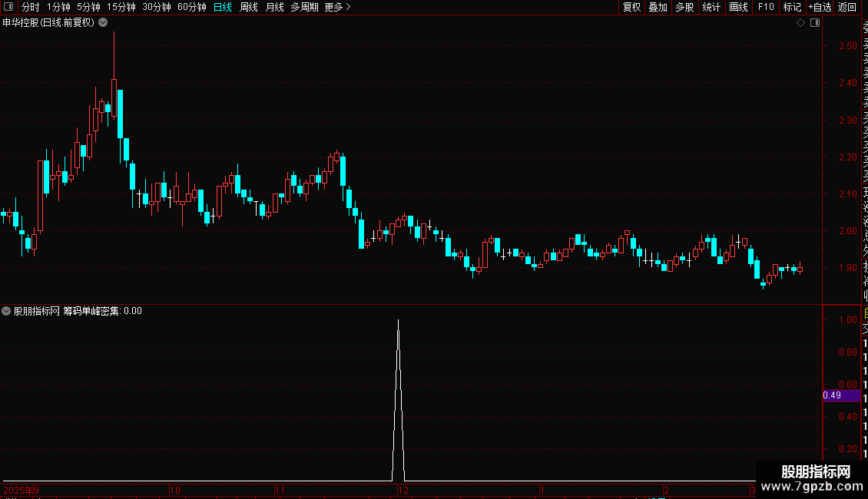Image resolution: width=868 pixels, height=499 pixels.
Task: Select the 1分钟 period
Action: 58,7
